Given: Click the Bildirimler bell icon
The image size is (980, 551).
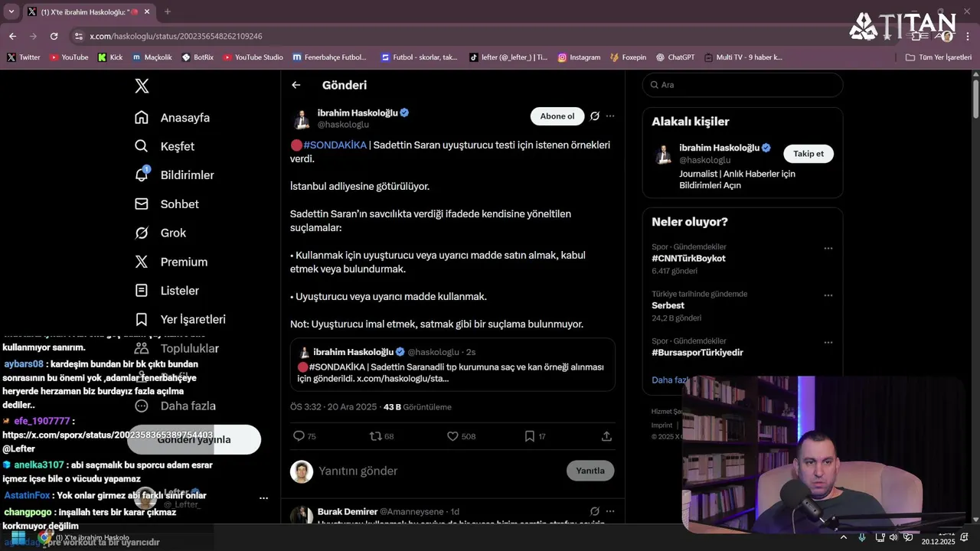Looking at the screenshot, I should click(142, 175).
